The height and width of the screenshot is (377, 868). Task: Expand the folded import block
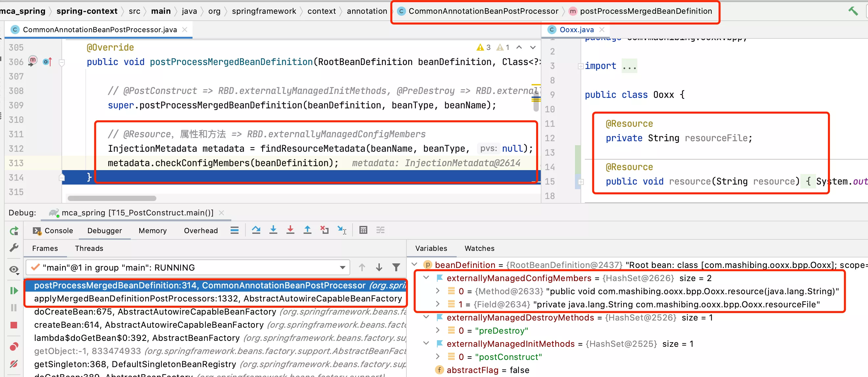(x=581, y=66)
